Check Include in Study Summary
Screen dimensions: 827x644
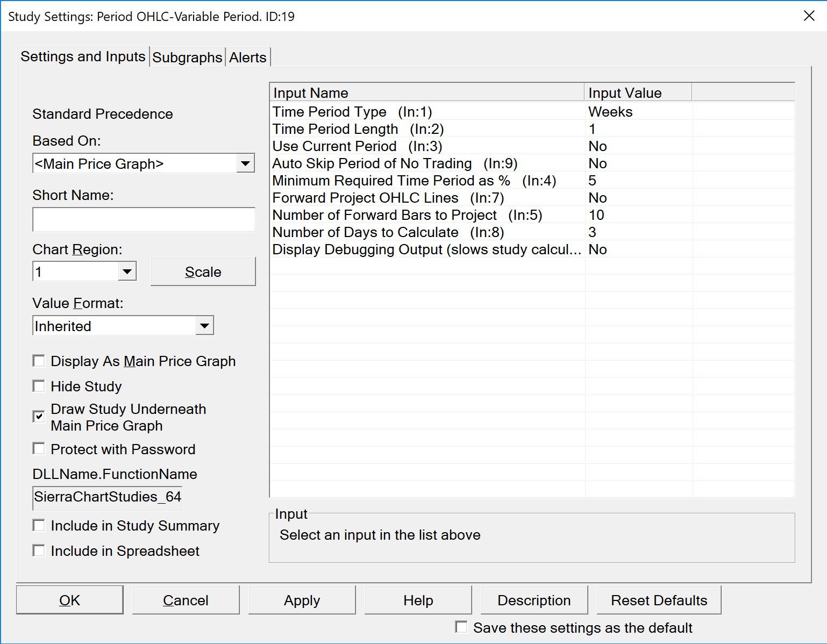(x=39, y=525)
